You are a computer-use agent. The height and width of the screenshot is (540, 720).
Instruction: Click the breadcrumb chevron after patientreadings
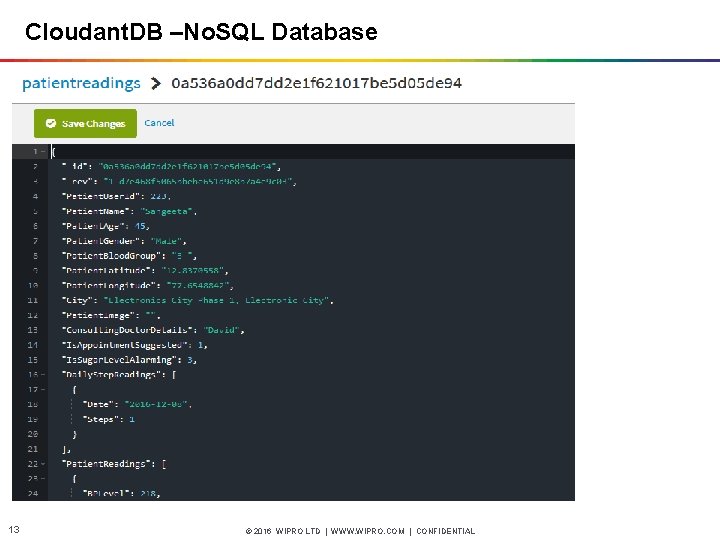[x=156, y=84]
